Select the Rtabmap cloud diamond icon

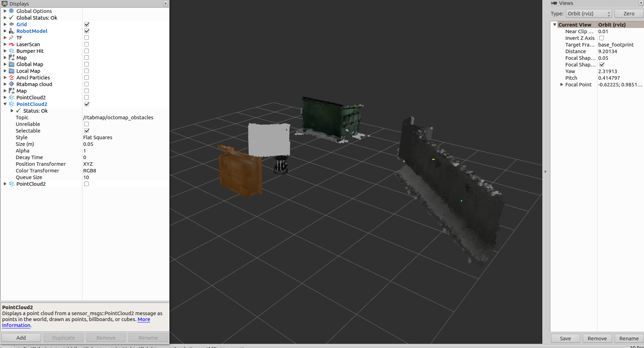(12, 84)
